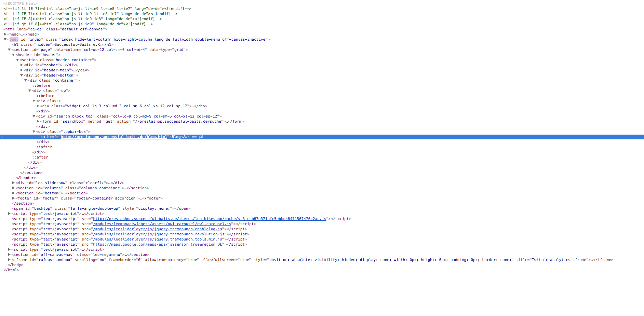Expand the div id="topbar" node
This screenshot has width=644, height=316.
(x=22, y=65)
